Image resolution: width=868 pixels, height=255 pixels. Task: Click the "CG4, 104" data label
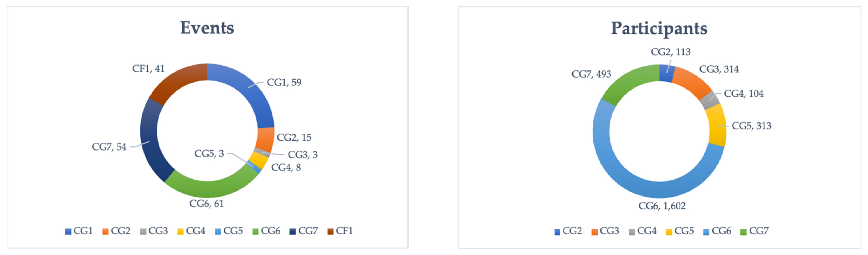[743, 93]
